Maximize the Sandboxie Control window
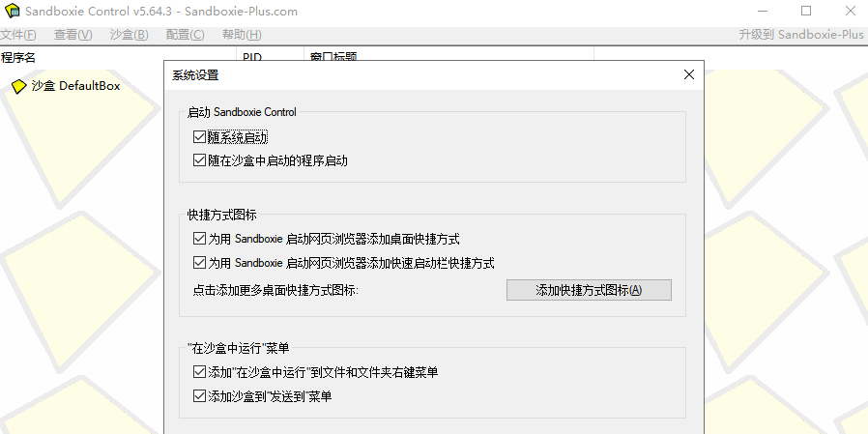The width and height of the screenshot is (868, 434). 806,12
